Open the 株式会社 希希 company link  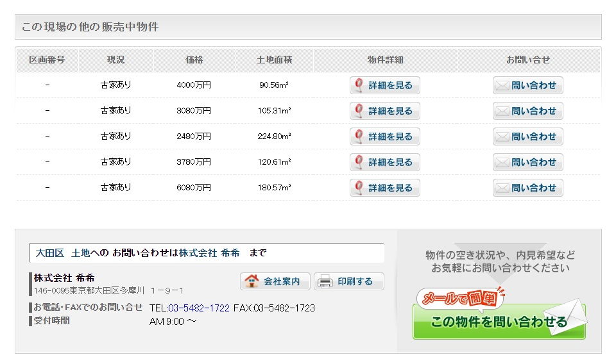pos(209,253)
